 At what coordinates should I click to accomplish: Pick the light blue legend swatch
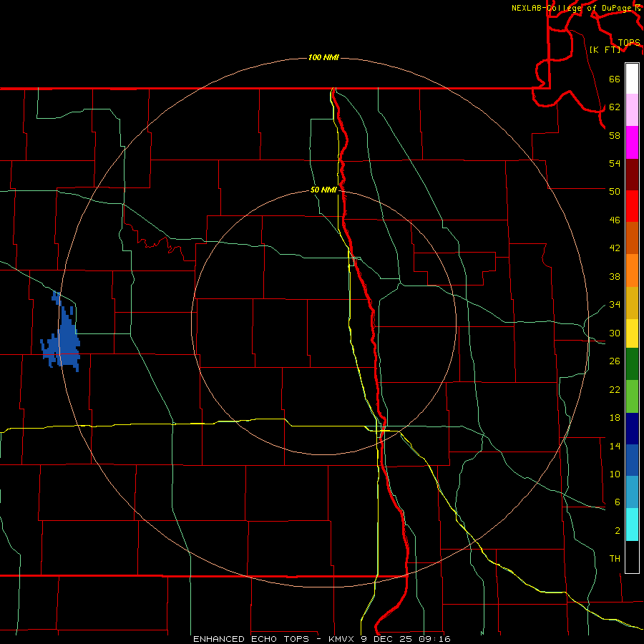(632, 492)
